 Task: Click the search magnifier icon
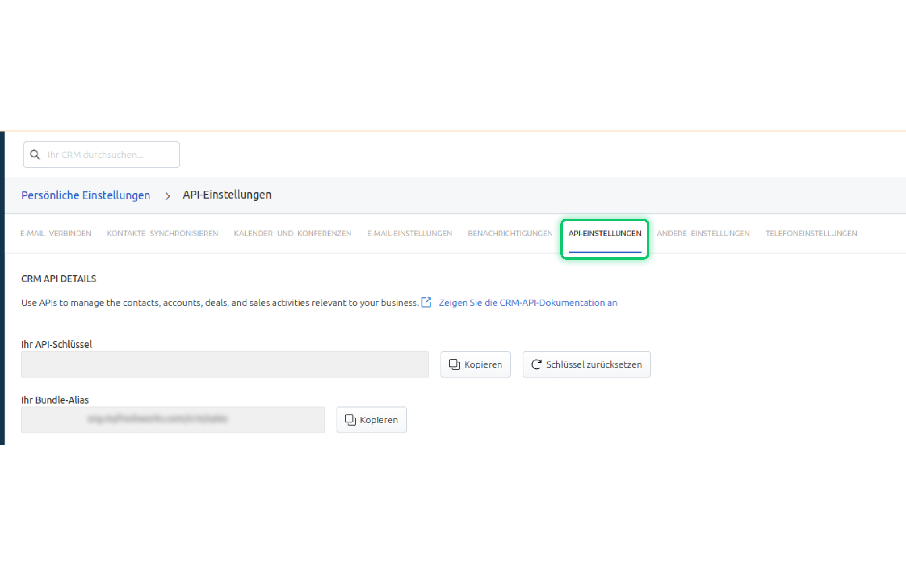tap(35, 155)
